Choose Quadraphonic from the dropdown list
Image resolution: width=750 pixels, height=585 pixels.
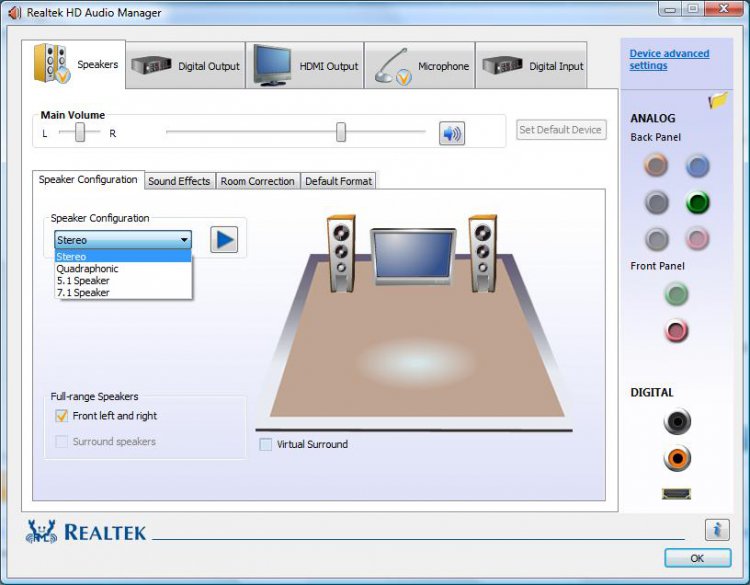(123, 268)
